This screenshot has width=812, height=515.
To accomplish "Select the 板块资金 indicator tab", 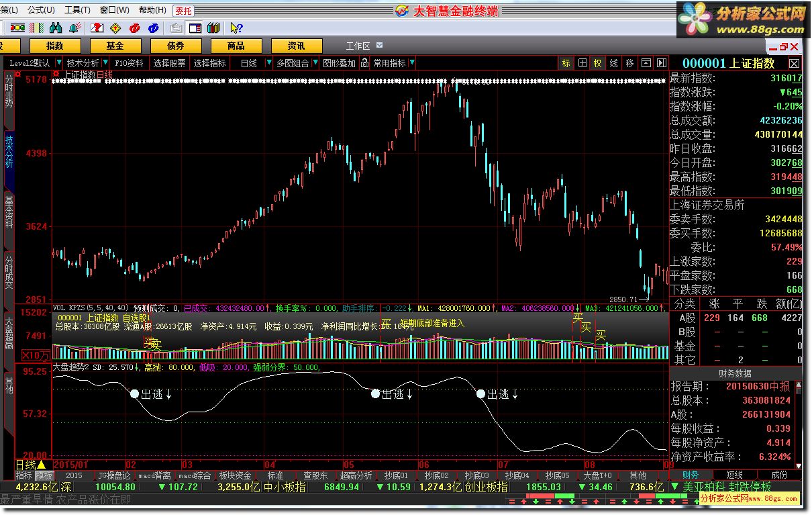I will pyautogui.click(x=235, y=475).
